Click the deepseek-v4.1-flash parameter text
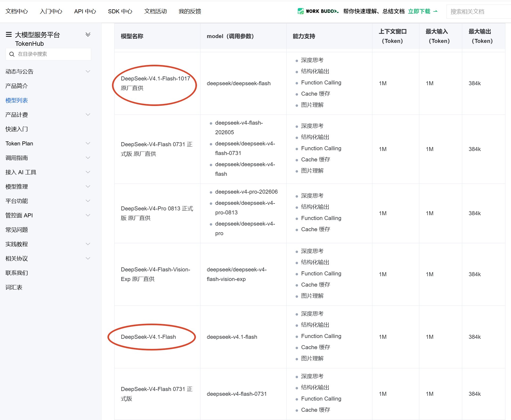Screen dimensions: 511x420 (x=232, y=337)
